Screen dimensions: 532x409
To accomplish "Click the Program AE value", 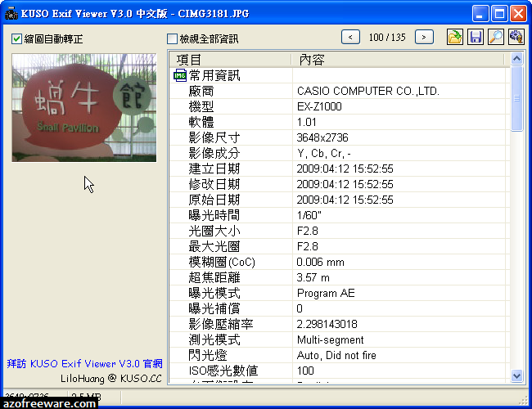I will pos(326,293).
